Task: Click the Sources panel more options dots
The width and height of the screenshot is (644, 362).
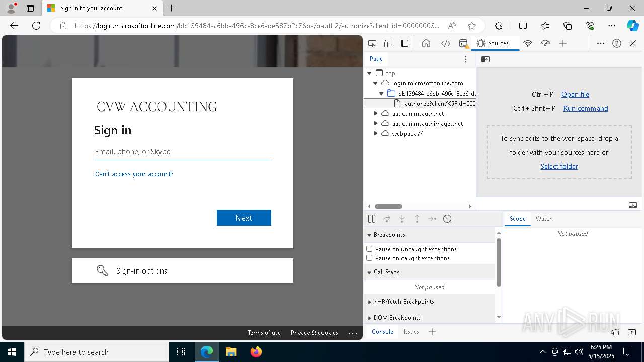Action: 466,59
